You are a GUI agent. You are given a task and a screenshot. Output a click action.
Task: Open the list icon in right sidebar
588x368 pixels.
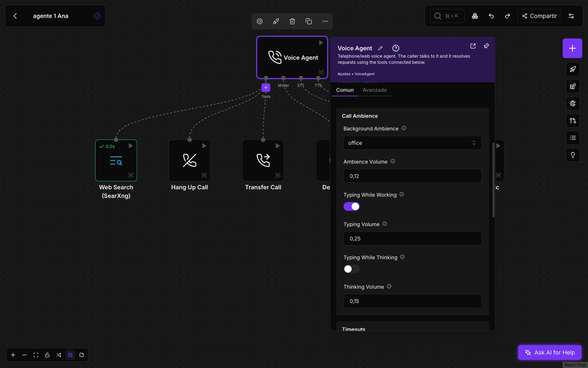click(x=573, y=138)
